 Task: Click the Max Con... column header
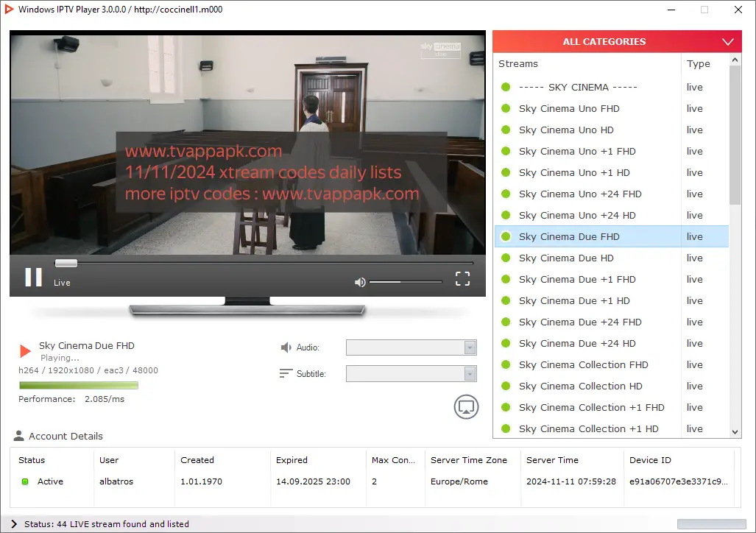click(x=393, y=460)
